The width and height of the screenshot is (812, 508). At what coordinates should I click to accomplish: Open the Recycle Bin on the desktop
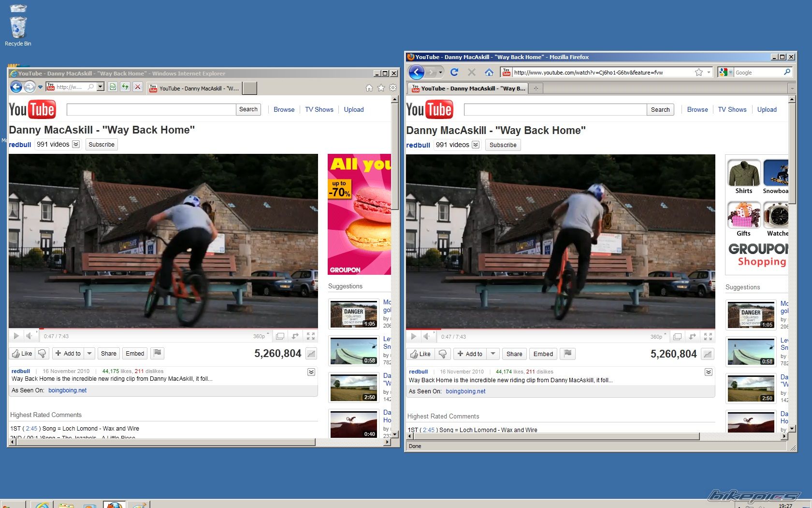click(x=18, y=28)
